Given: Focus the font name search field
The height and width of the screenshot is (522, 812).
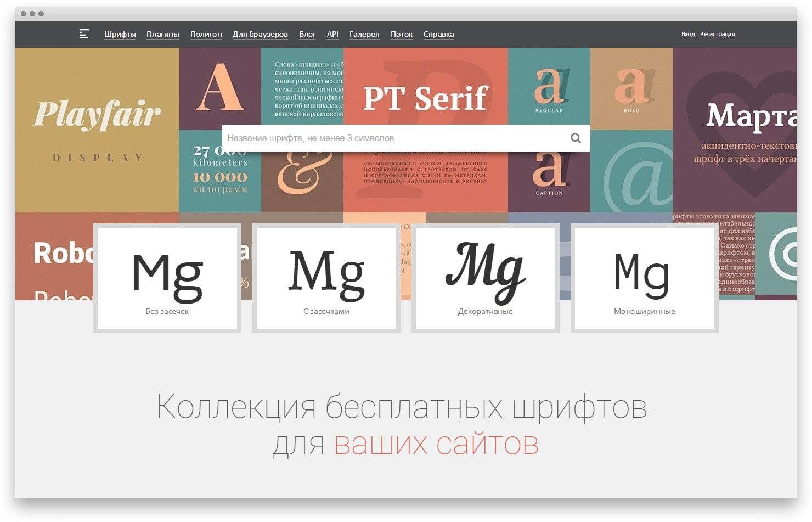Looking at the screenshot, I should pos(406,138).
